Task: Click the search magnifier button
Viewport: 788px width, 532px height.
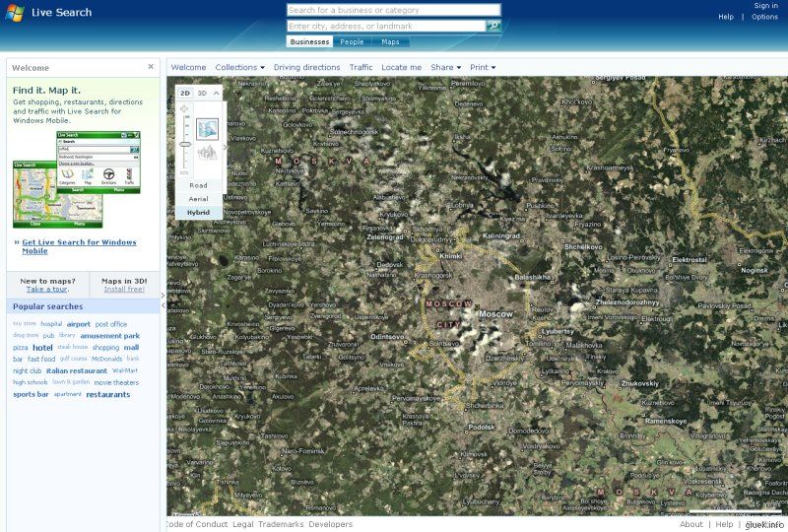Action: tap(493, 26)
